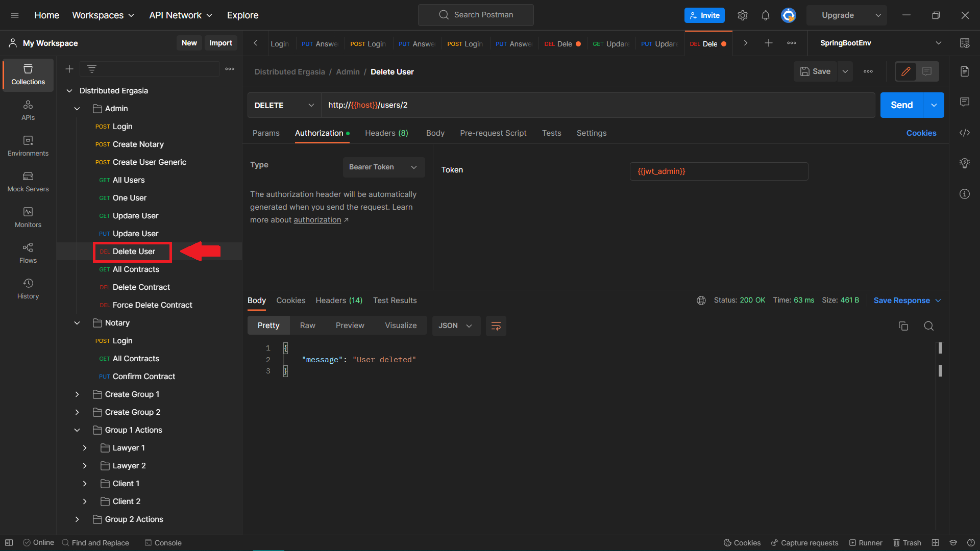Open a new request tab with plus
Image resolution: width=980 pixels, height=551 pixels.
(x=769, y=43)
